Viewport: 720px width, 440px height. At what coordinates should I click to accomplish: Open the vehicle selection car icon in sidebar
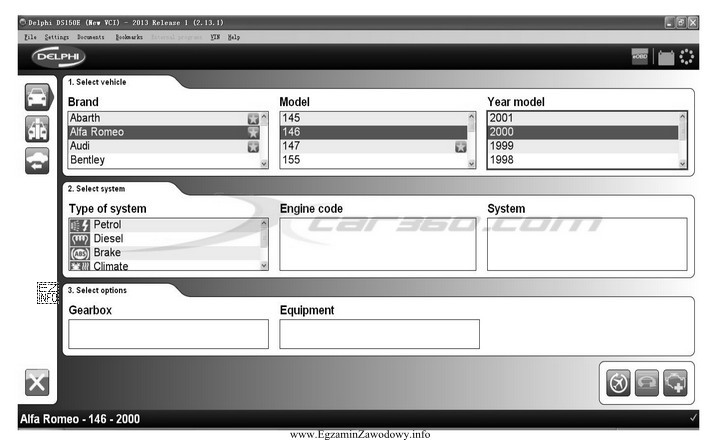(x=38, y=96)
